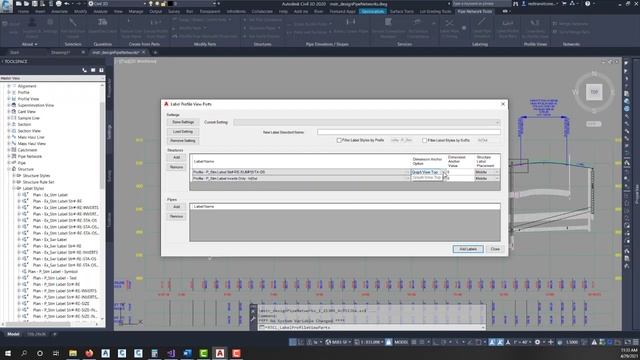Click the New drawing icon in the quick access toolbar
Screen dimensions: 640x360
pos(19,4)
